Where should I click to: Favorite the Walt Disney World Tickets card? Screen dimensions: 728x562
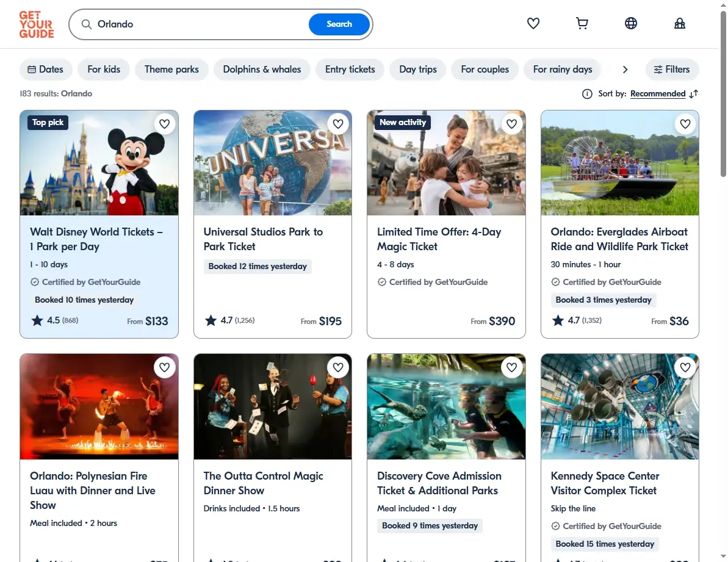click(164, 124)
